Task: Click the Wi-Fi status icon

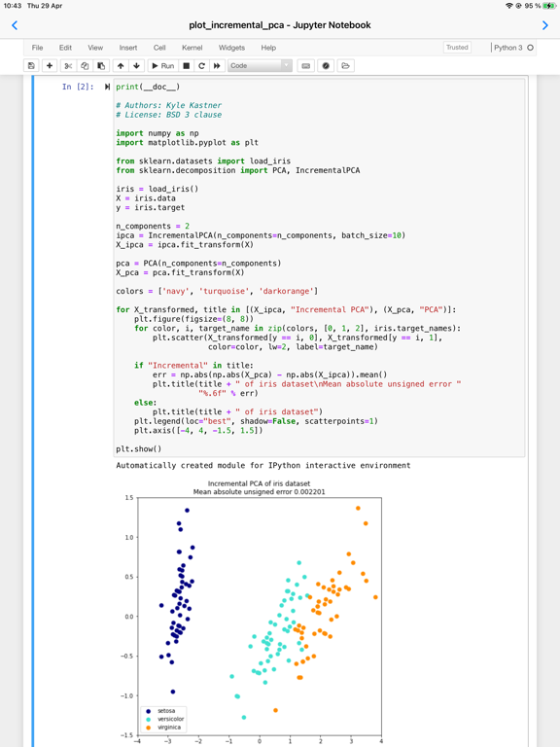Action: click(509, 6)
